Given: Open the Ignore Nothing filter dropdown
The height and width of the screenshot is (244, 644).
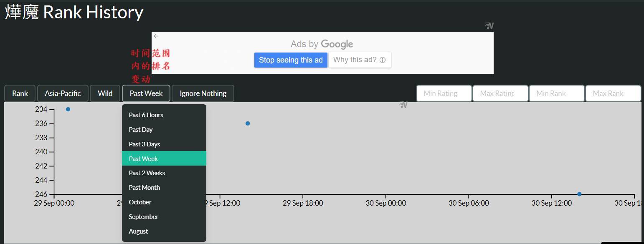Looking at the screenshot, I should click(x=203, y=93).
